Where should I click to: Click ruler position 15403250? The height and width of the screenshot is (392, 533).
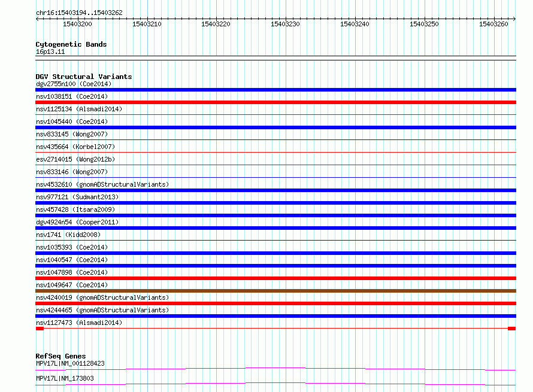click(424, 24)
